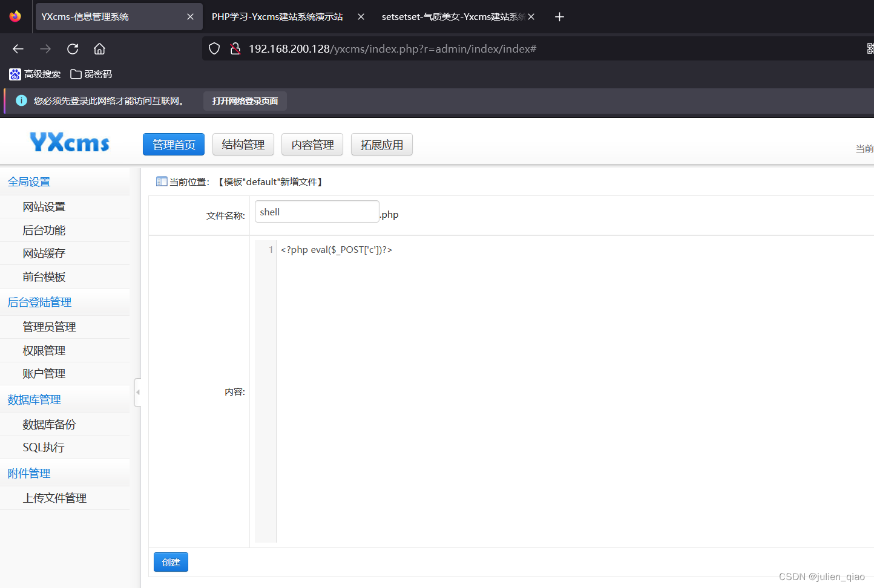Screen dimensions: 874x588
Task: Open the 弱密码 bookmark folder
Action: click(91, 74)
